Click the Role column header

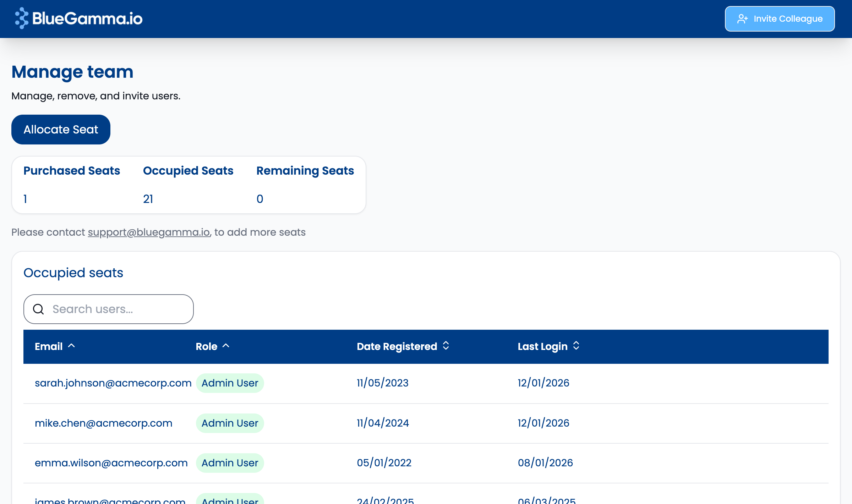click(x=207, y=346)
